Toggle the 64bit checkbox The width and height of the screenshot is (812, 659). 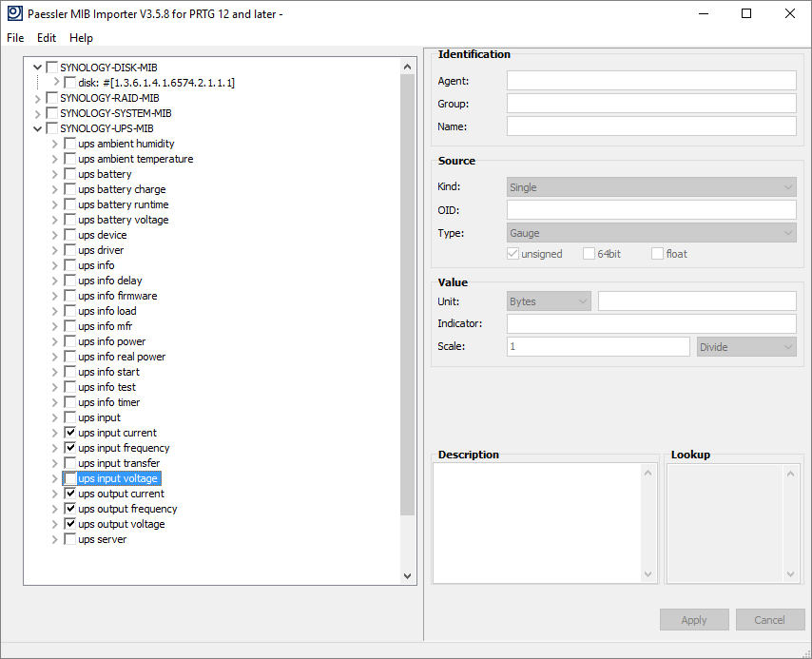[x=589, y=253]
